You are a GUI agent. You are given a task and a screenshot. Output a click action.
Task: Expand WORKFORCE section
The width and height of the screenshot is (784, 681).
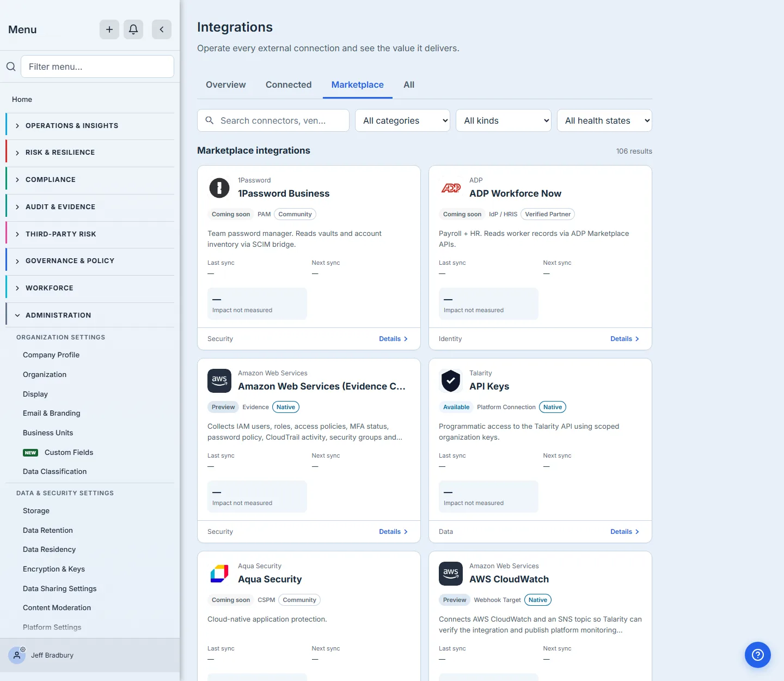tap(90, 288)
